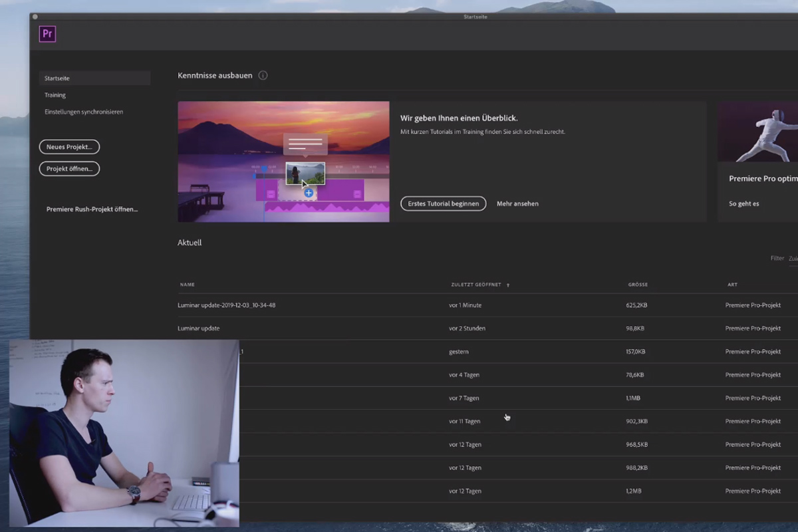Click the 902,3KB size cell
Screen dimensions: 798x532
(636, 422)
